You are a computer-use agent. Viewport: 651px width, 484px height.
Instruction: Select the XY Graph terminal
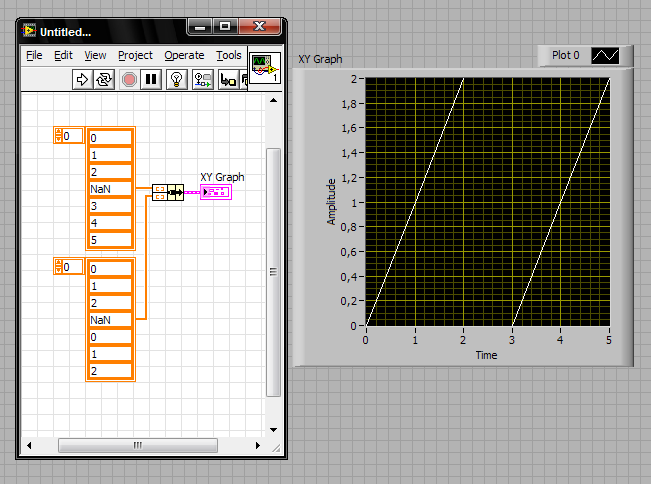pos(215,192)
